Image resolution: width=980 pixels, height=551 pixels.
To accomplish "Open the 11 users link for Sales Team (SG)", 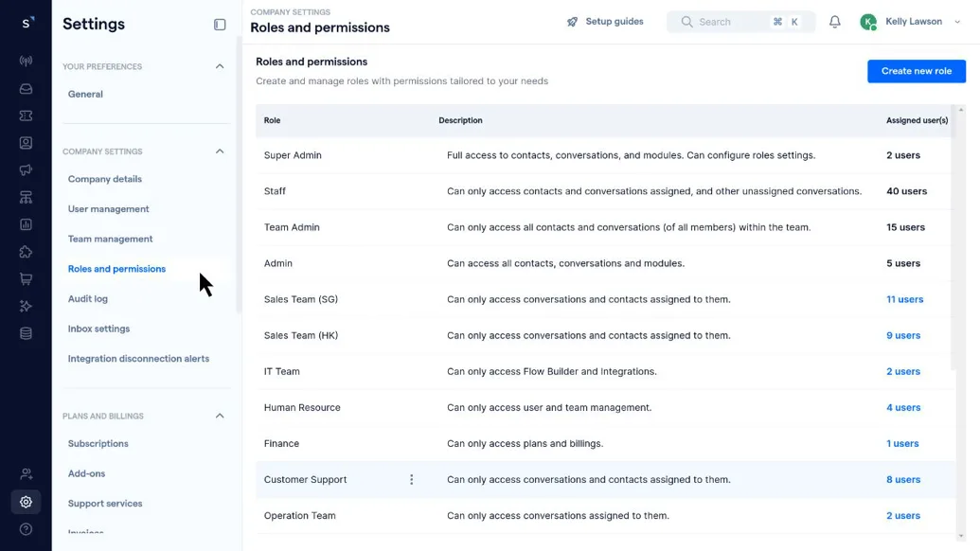I will [904, 299].
